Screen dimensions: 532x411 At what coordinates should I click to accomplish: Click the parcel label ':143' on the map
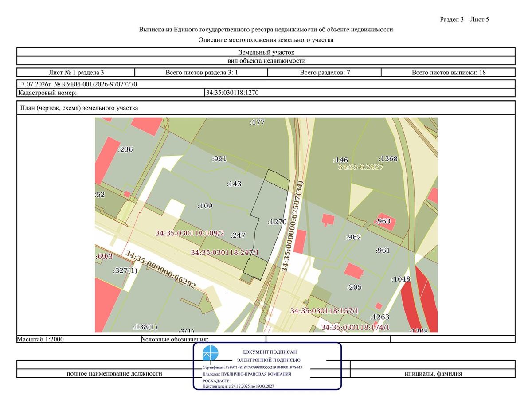click(234, 184)
